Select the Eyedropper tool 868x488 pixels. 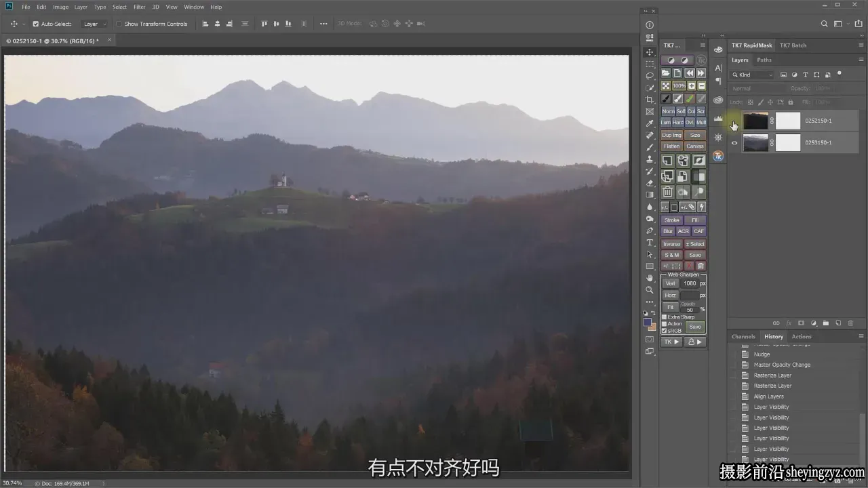(650, 123)
